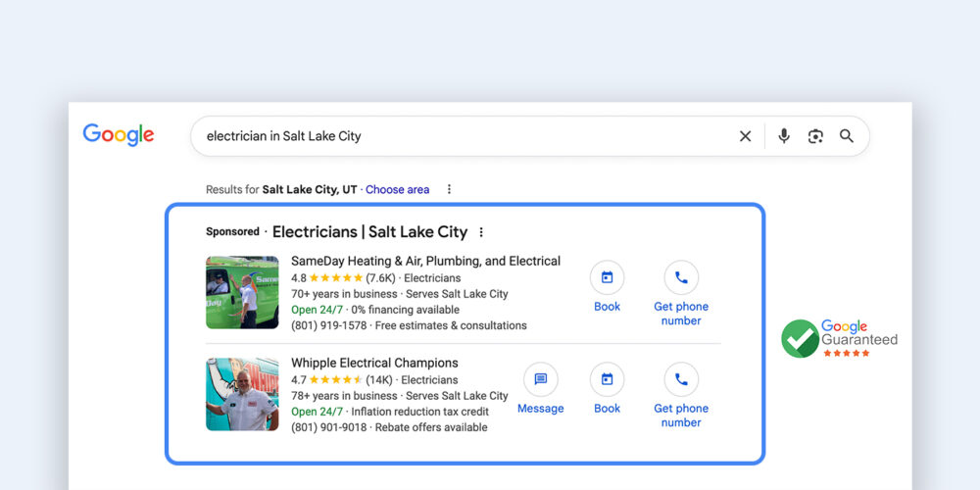Open three-dot menu beside Choose area
980x490 pixels.
[449, 189]
